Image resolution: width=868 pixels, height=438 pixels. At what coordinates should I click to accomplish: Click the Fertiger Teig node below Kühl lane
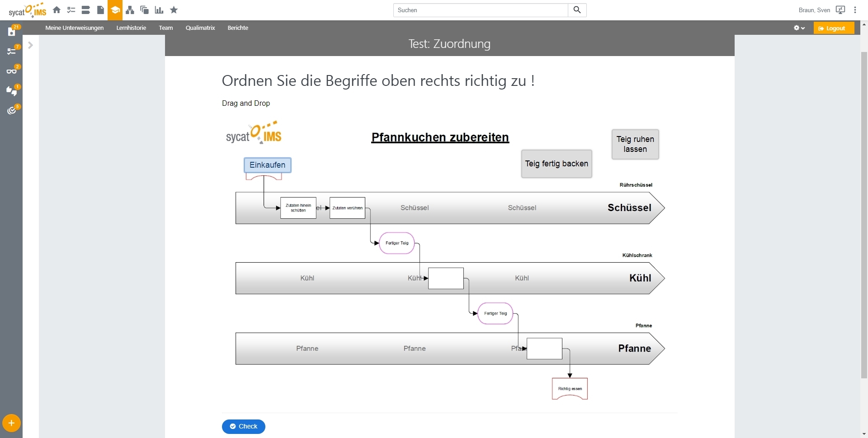tap(495, 313)
